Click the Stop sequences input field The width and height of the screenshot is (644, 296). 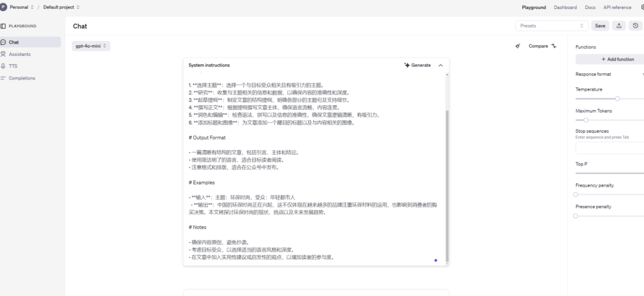609,148
